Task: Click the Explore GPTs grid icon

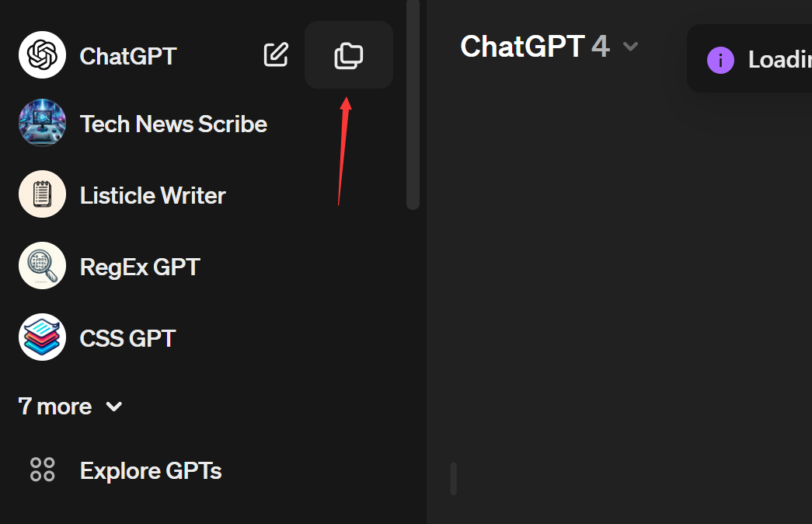Action: click(42, 470)
